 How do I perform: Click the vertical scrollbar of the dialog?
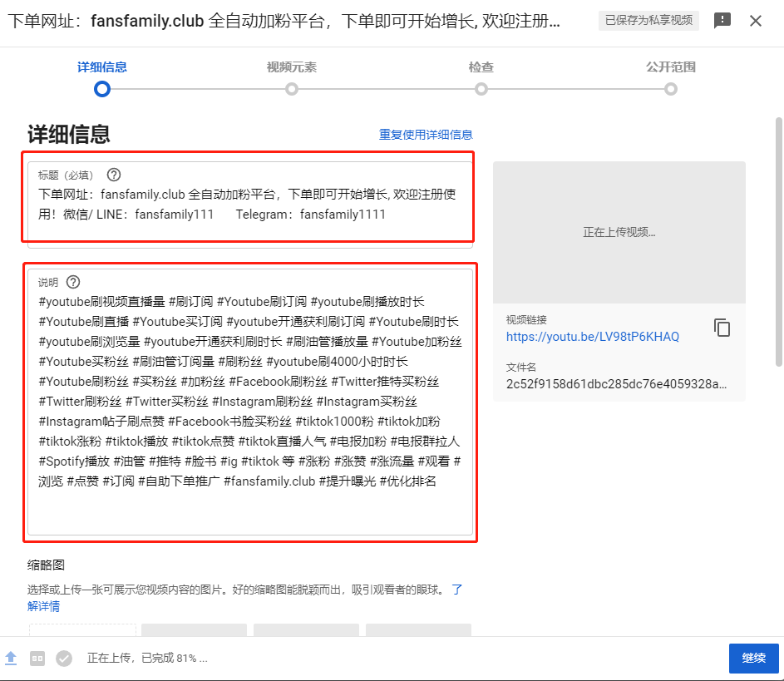pos(778,242)
